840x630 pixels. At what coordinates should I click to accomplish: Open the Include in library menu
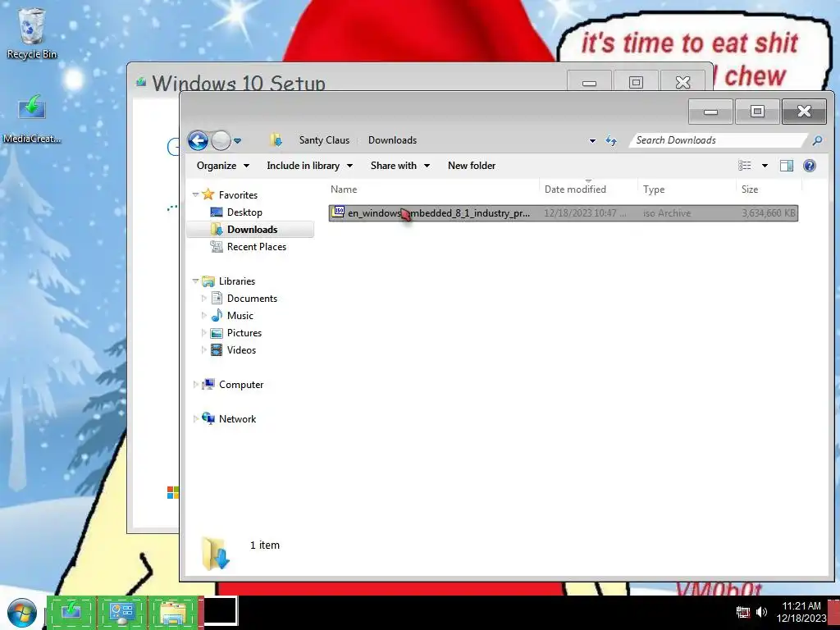[309, 166]
